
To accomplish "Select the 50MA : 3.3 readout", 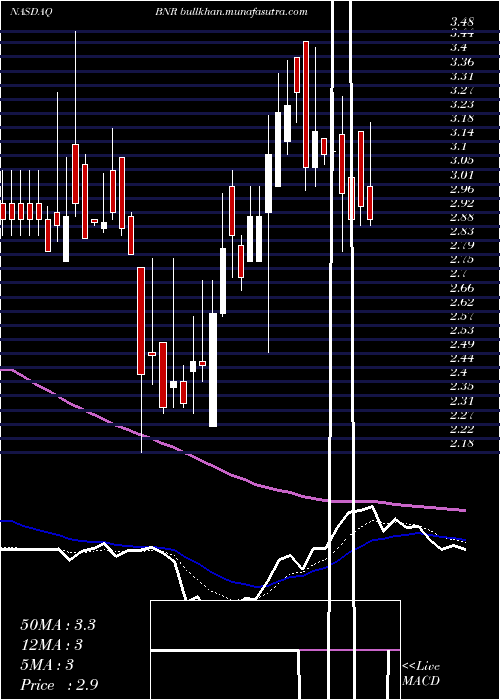I will 58,625.
